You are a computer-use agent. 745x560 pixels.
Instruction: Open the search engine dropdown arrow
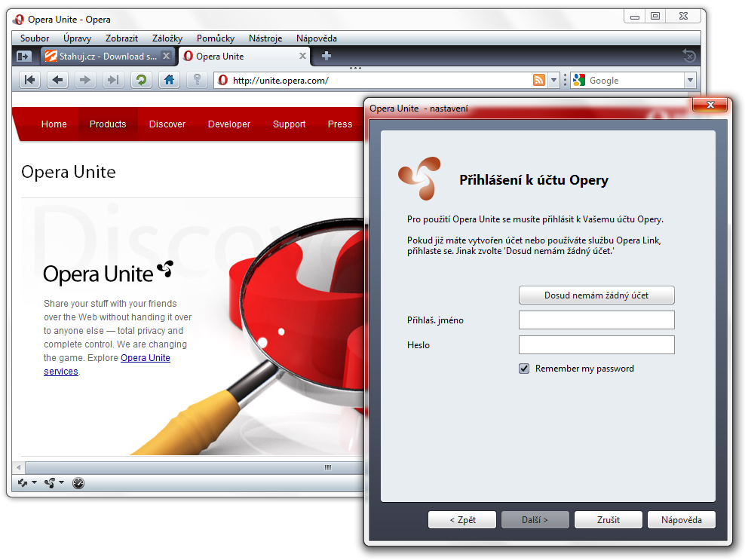[x=691, y=81]
